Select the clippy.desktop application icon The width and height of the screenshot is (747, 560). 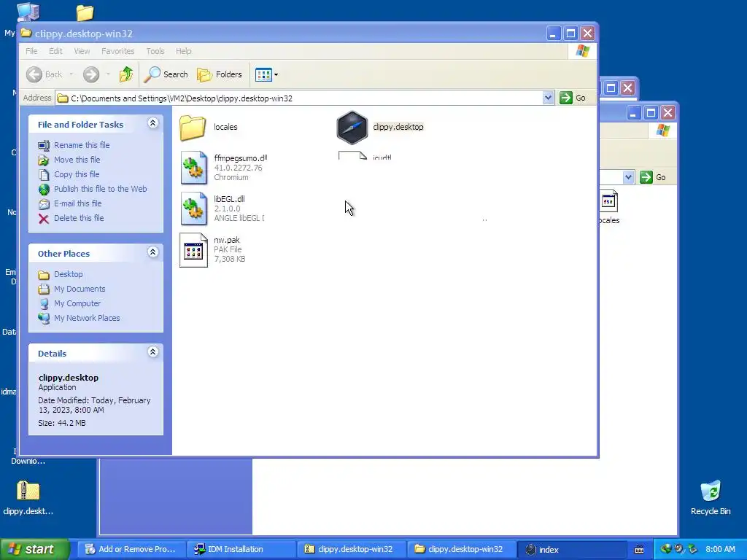coord(352,128)
